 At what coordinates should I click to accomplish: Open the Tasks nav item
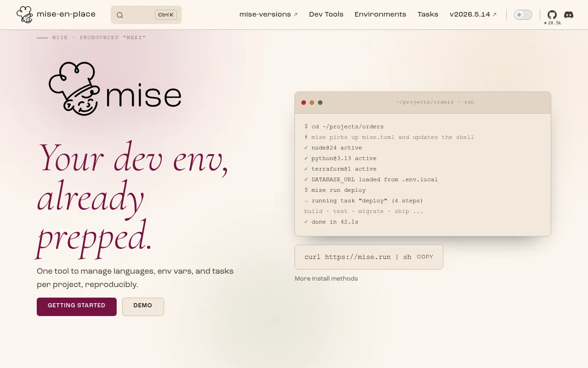[x=428, y=14]
